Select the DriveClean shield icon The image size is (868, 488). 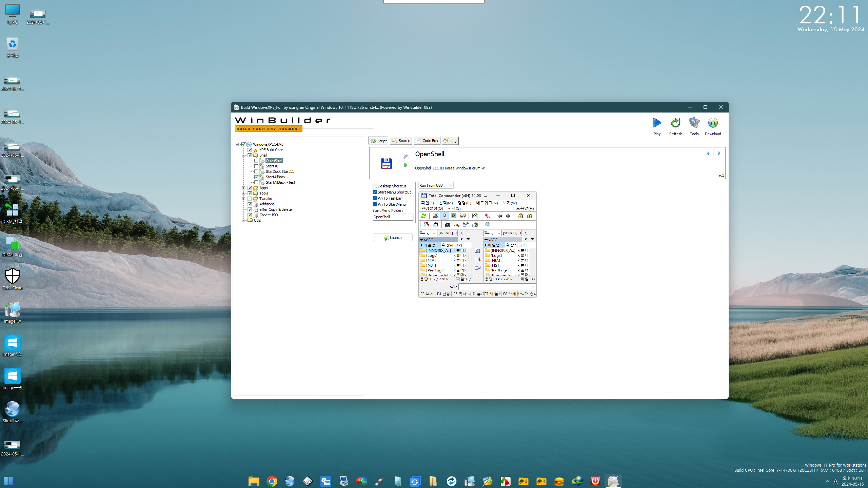(x=13, y=280)
